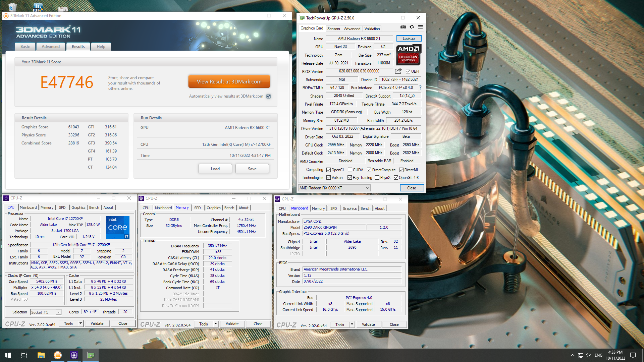Open the GPU-Z hamburger menu icon

click(x=420, y=27)
